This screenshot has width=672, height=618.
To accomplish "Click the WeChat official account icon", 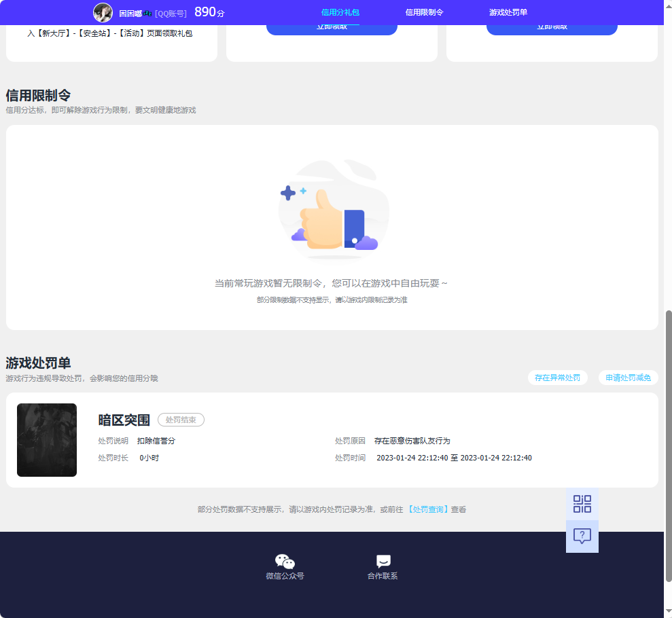I will [x=285, y=562].
